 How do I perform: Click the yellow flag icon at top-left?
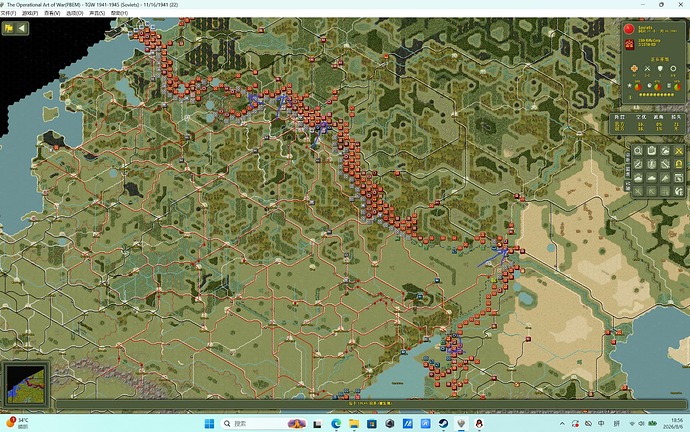click(8, 28)
